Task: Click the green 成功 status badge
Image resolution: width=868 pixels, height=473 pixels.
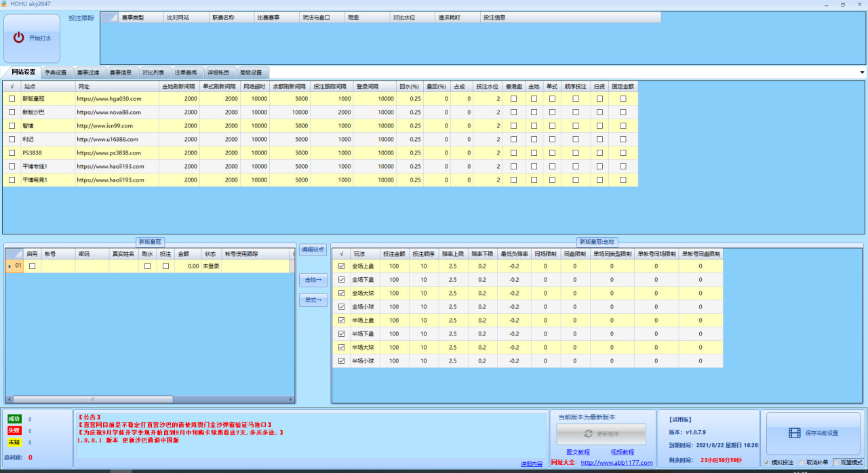Action: (14, 419)
